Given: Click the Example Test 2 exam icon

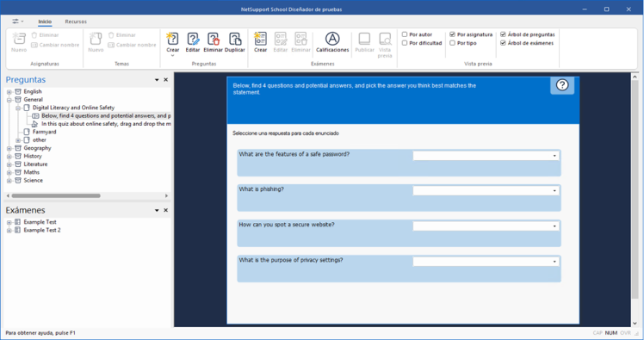Looking at the screenshot, I should coord(18,231).
